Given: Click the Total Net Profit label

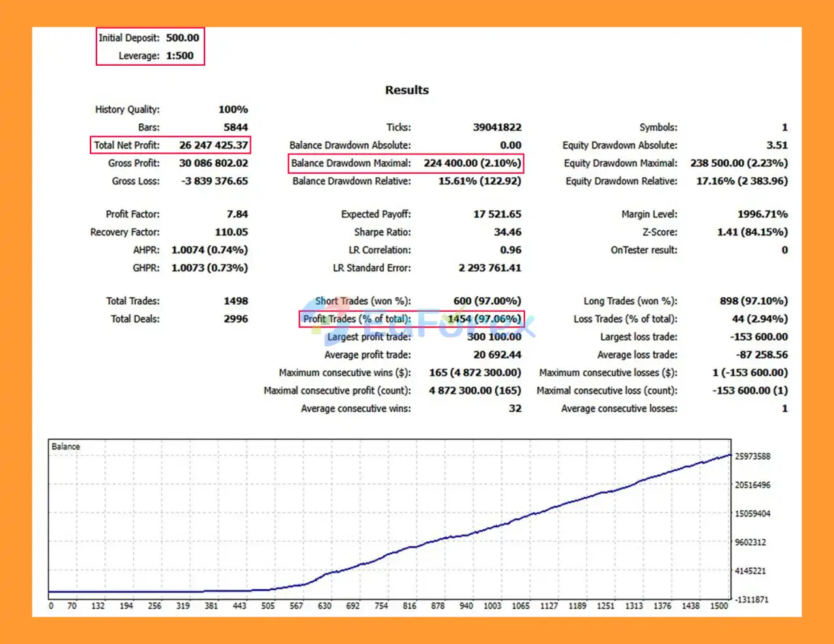Looking at the screenshot, I should coord(126,145).
